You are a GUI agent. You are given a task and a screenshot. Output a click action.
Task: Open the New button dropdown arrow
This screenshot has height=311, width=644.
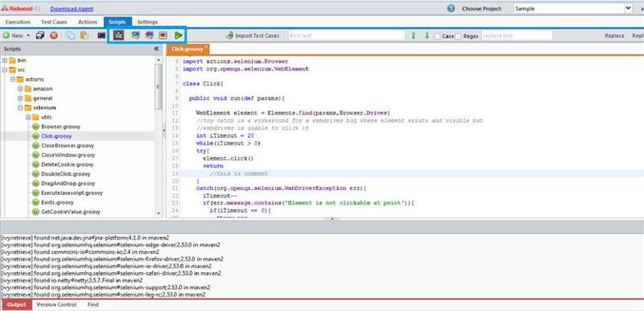click(29, 36)
